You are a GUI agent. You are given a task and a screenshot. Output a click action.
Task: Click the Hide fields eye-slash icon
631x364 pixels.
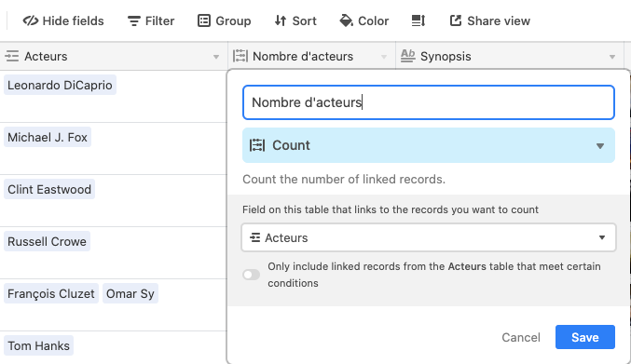point(30,20)
